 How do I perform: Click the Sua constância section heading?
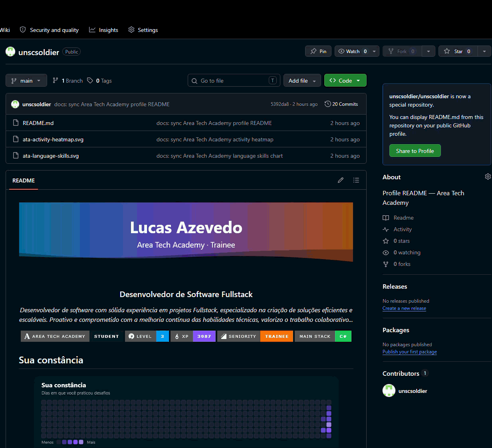coord(51,360)
